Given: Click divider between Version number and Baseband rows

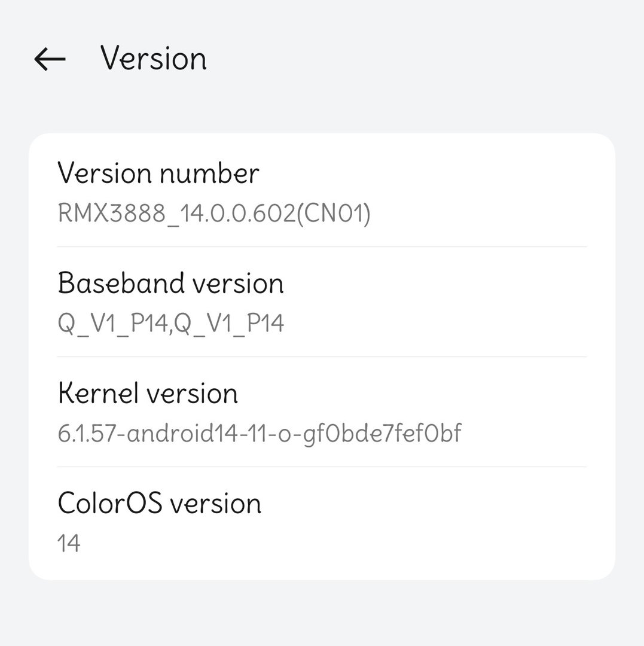Looking at the screenshot, I should point(322,246).
